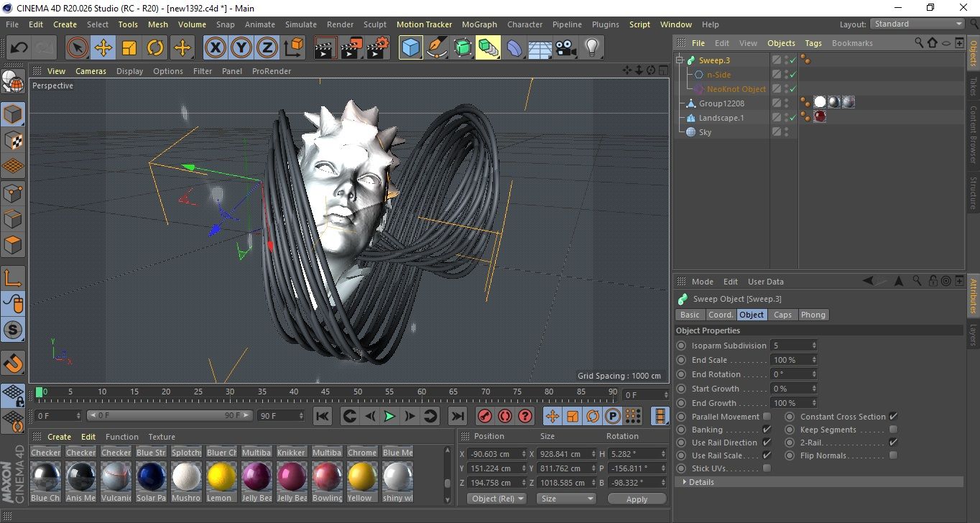Go to the start of animation
980x523 pixels.
tap(323, 416)
